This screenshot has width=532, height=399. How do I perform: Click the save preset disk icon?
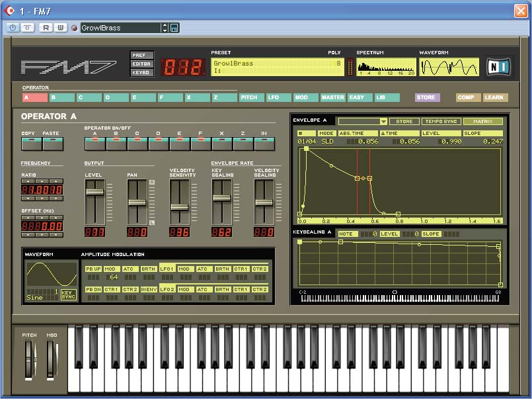[174, 28]
